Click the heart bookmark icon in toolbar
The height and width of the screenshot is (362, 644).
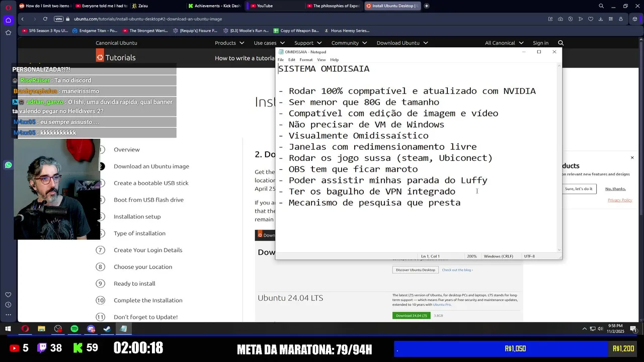tap(591, 19)
